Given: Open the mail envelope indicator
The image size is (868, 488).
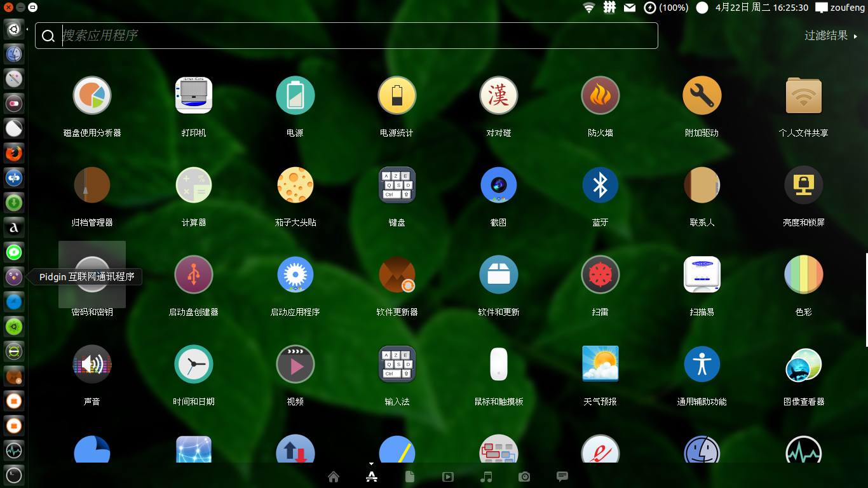Looking at the screenshot, I should [x=629, y=8].
